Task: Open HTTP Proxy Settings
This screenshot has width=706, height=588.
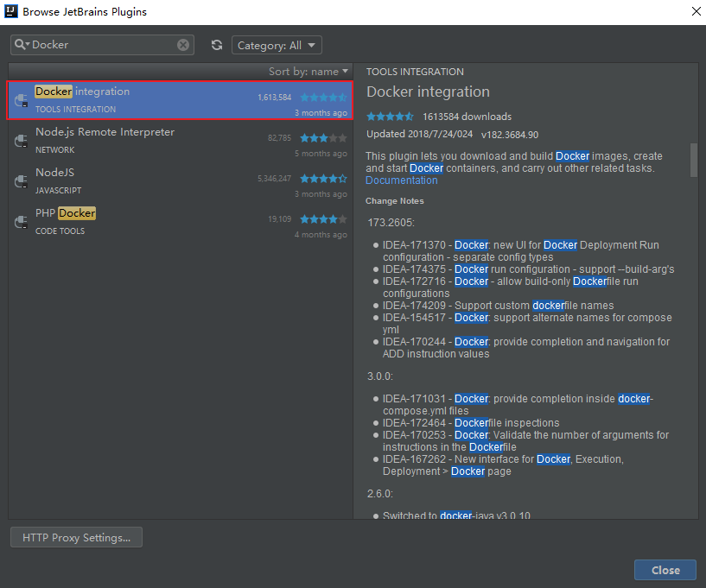Action: click(77, 537)
